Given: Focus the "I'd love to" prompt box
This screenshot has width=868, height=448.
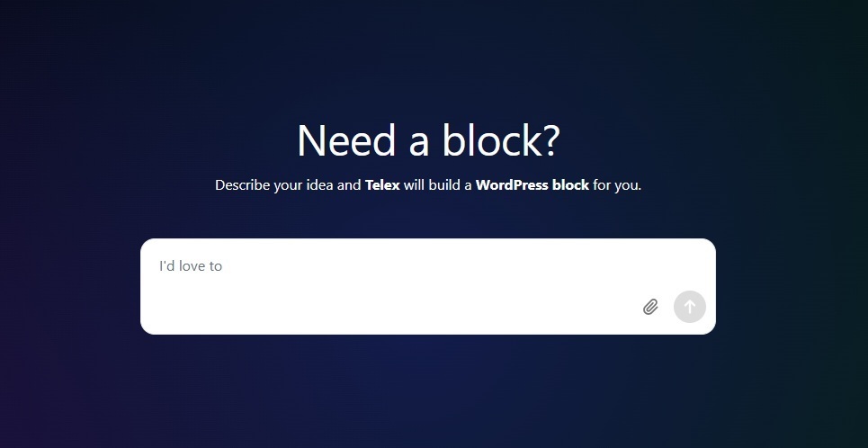Looking at the screenshot, I should (x=428, y=286).
